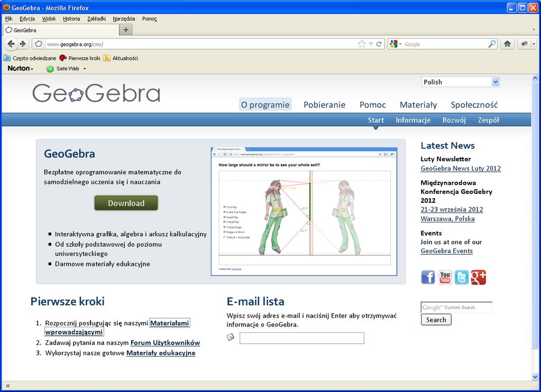This screenshot has width=541, height=392.
Task: Click the site identity icon in URL bar
Action: tap(39, 44)
